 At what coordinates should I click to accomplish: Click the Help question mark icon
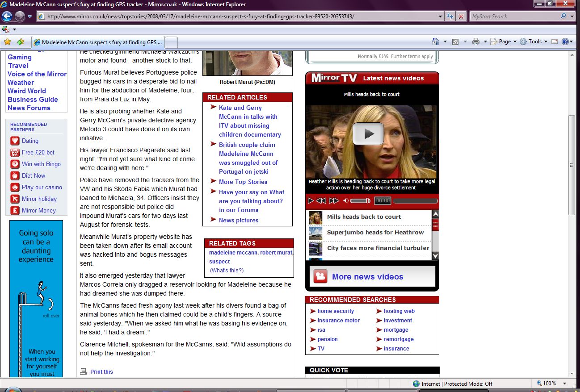click(x=565, y=42)
